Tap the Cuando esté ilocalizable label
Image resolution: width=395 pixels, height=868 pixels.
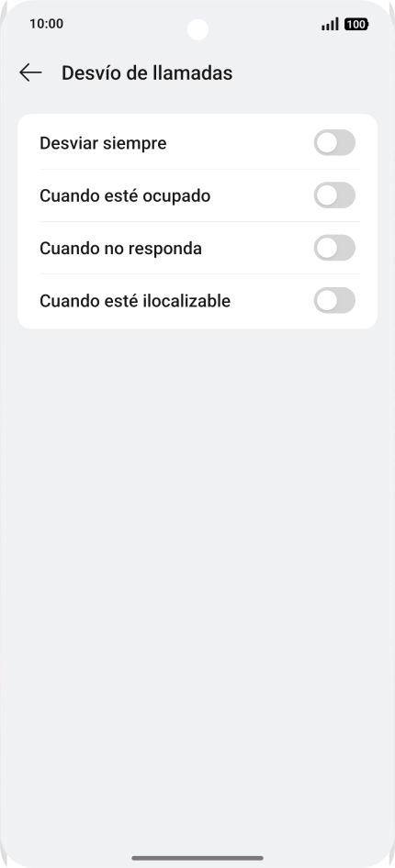point(135,301)
